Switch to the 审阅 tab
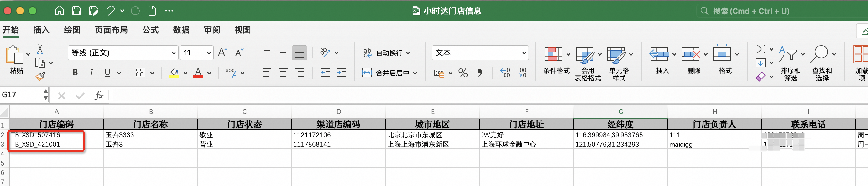868x186 pixels. pyautogui.click(x=212, y=30)
